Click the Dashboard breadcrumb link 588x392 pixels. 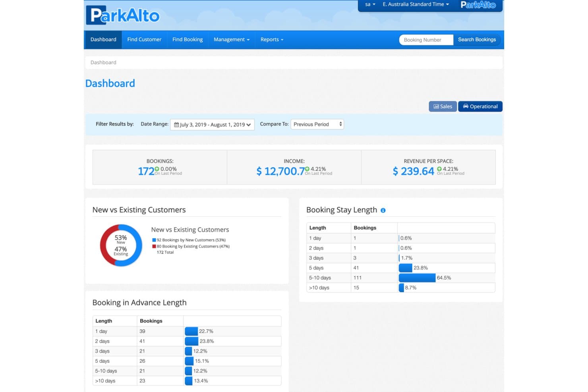coord(103,62)
